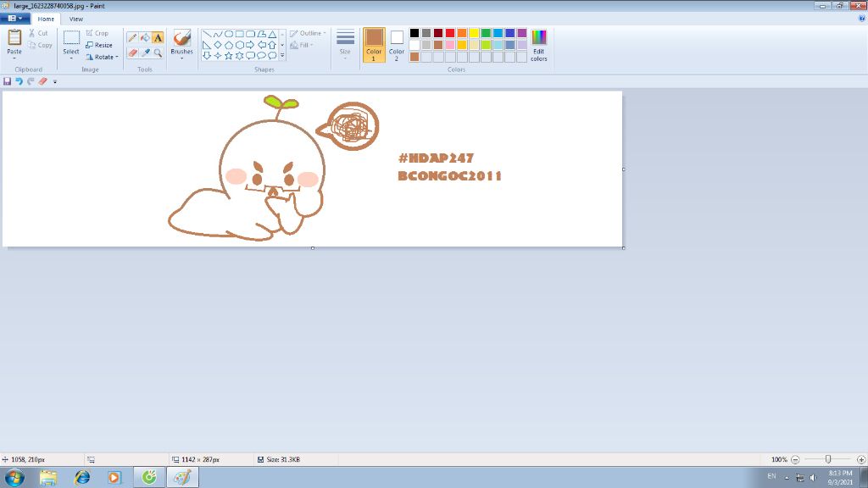This screenshot has width=868, height=488.
Task: Choose the Pentagon shape
Action: 229,45
